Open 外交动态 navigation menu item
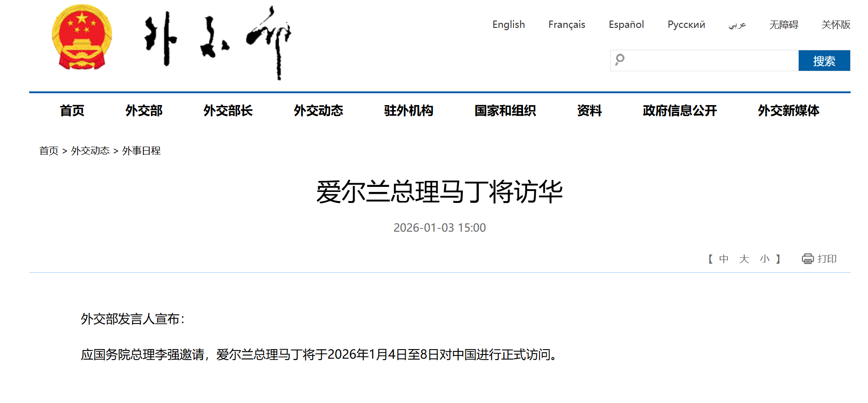Image resolution: width=868 pixels, height=403 pixels. point(318,111)
